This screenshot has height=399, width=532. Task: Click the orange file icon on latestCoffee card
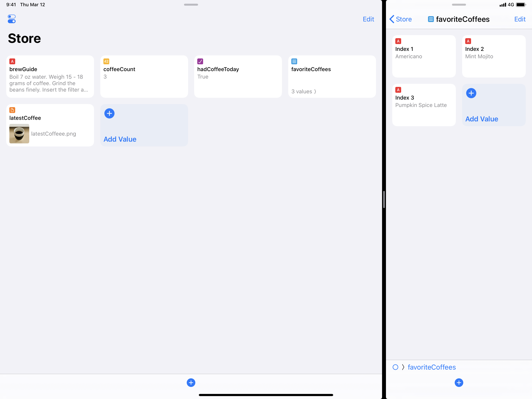point(12,110)
